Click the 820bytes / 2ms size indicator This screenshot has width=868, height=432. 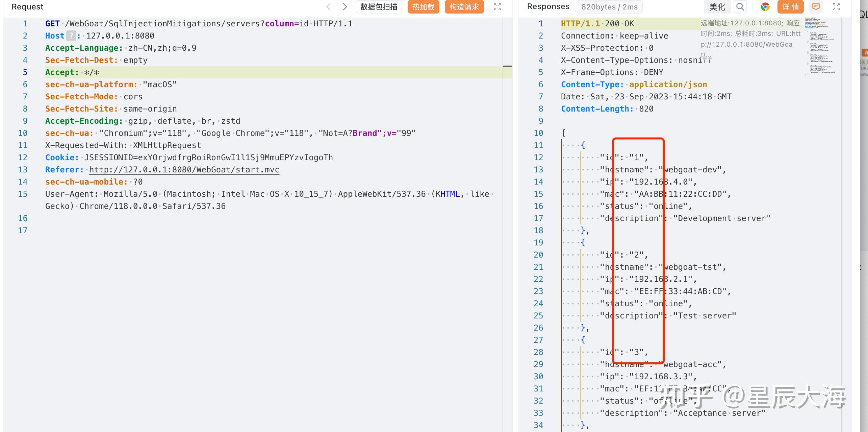(x=609, y=7)
